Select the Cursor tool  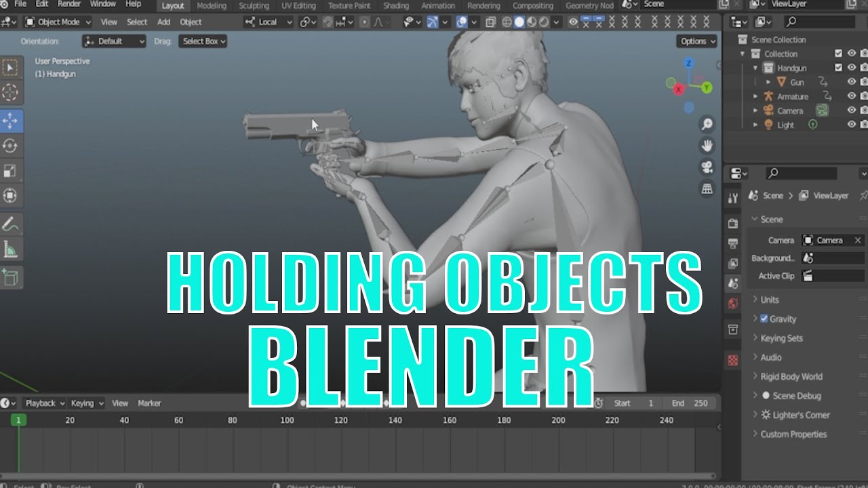tap(10, 93)
